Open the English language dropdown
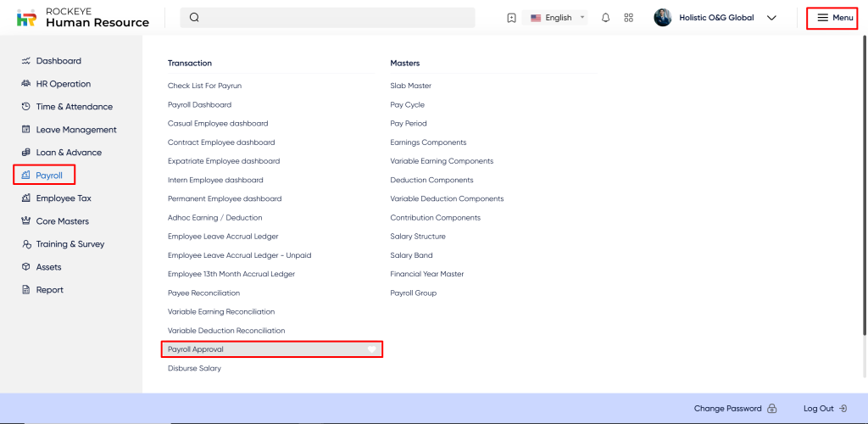 click(558, 18)
